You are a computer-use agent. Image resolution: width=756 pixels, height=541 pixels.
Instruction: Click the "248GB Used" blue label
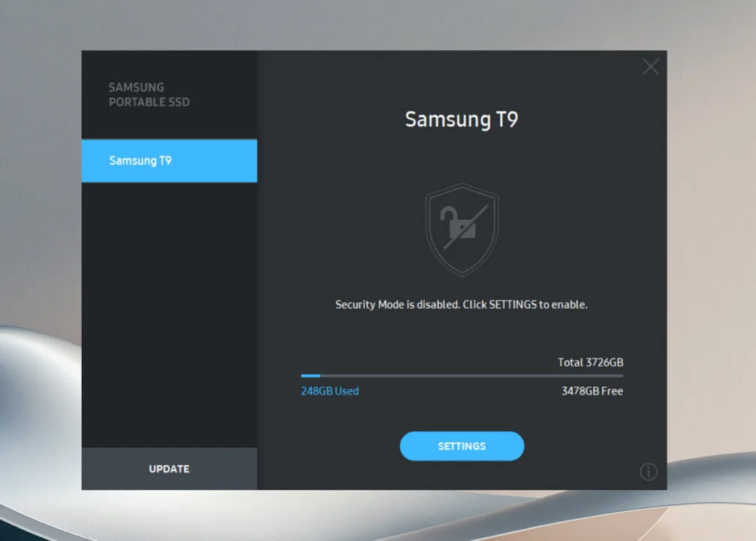(330, 391)
